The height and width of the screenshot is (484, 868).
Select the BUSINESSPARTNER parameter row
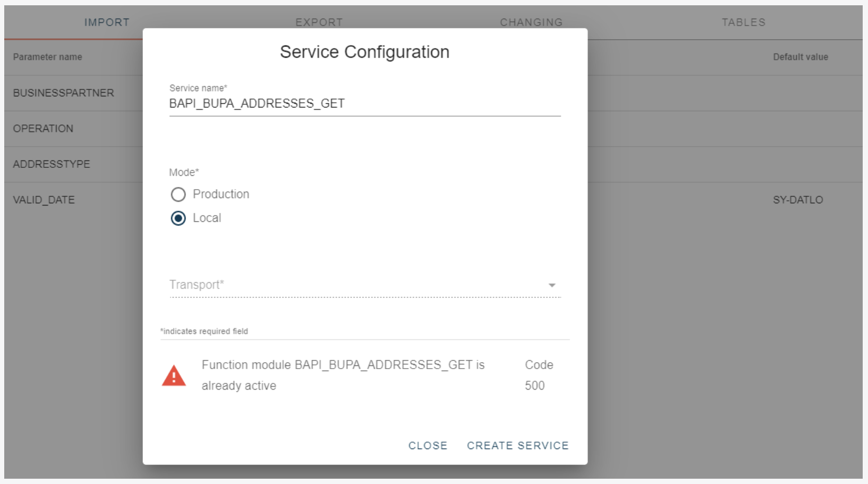click(64, 93)
